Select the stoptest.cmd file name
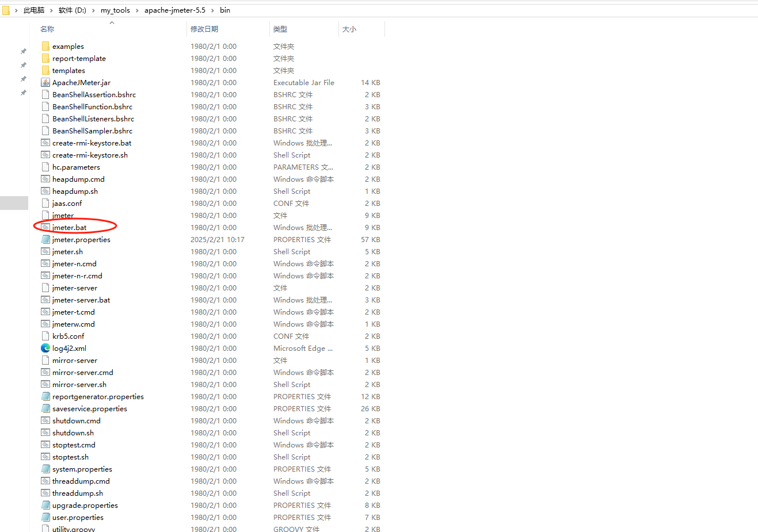The height and width of the screenshot is (532, 758). point(74,445)
